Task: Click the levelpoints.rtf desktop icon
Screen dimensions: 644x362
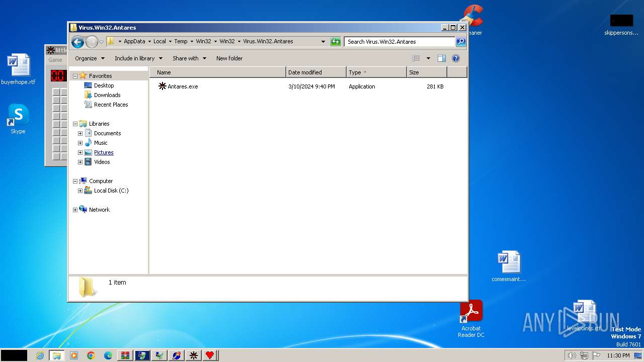Action: tap(584, 316)
